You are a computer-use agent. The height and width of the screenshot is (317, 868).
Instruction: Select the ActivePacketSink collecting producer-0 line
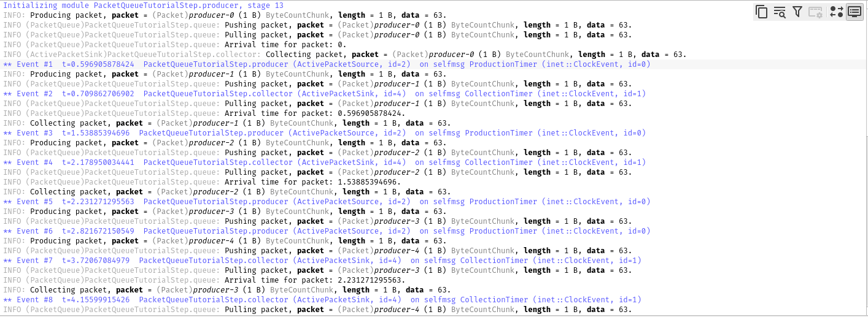point(344,55)
